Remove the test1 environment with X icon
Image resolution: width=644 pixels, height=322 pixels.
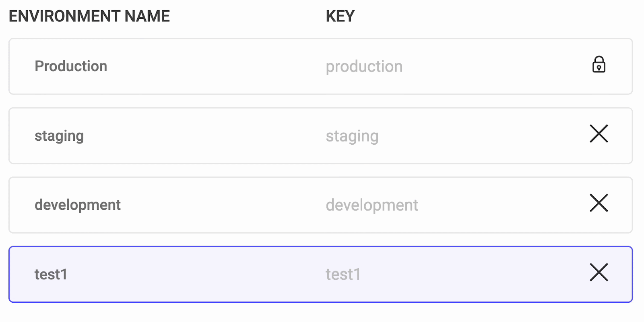(599, 273)
